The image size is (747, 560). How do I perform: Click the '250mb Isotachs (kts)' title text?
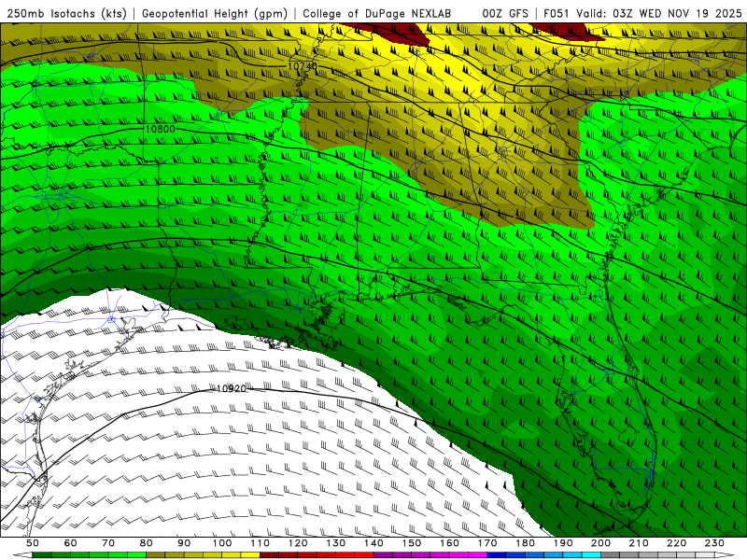tap(66, 14)
